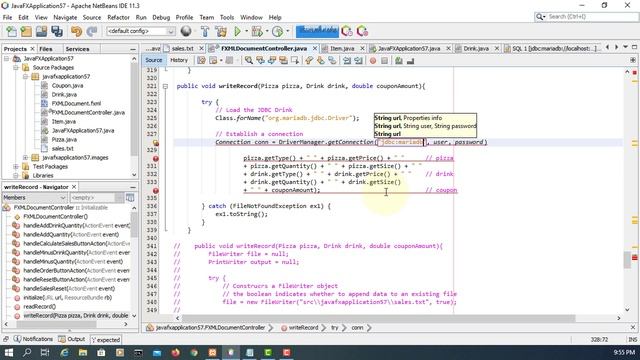Open the File menu
Viewport: 640px width, 360px height.
click(x=7, y=18)
